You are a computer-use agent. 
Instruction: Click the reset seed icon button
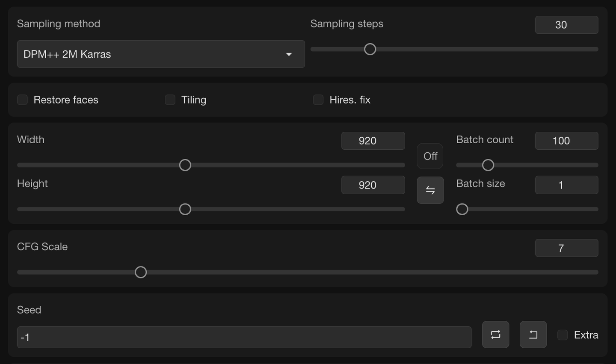pyautogui.click(x=495, y=334)
